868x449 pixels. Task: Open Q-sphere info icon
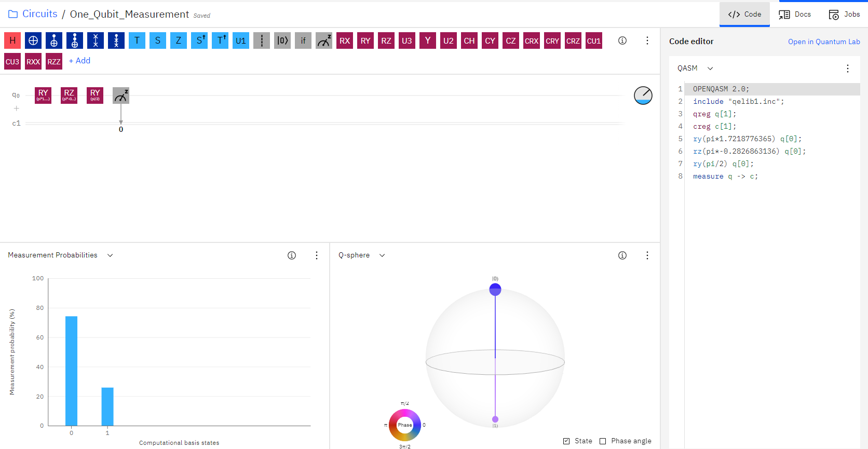622,255
